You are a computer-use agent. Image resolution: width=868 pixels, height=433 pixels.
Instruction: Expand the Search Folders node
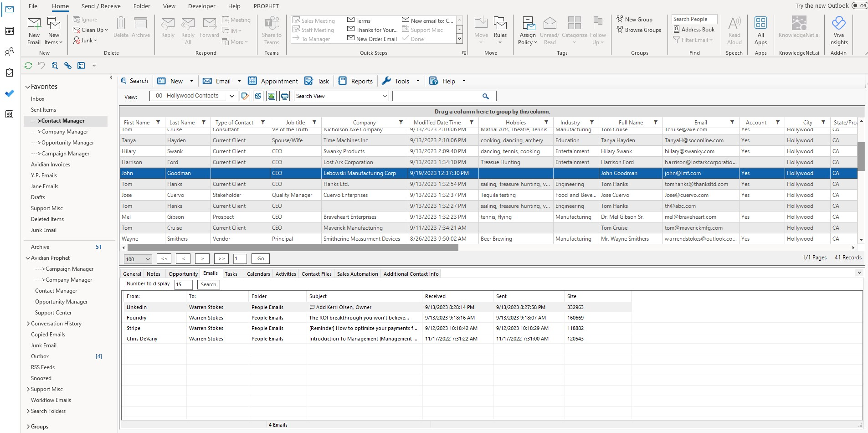pyautogui.click(x=28, y=411)
